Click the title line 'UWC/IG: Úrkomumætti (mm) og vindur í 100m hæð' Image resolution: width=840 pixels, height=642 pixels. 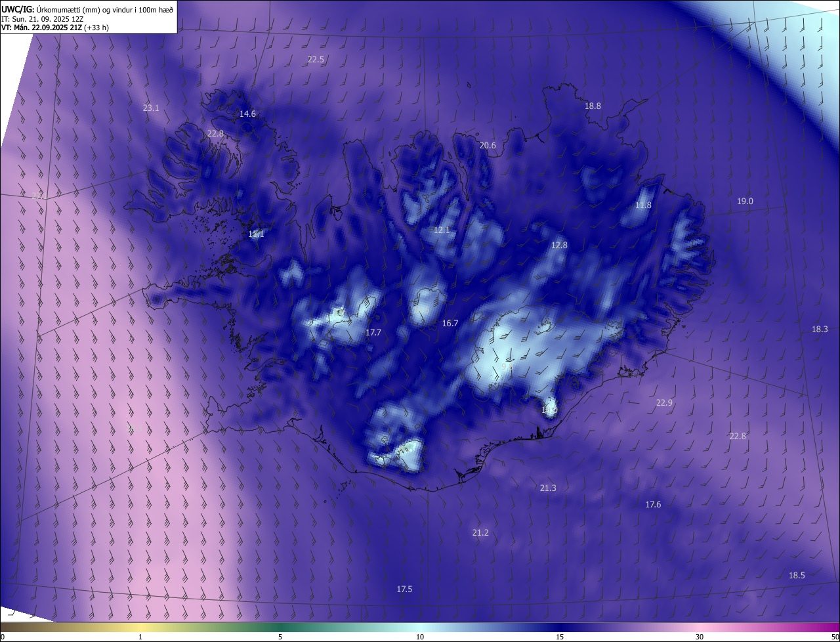click(x=87, y=9)
